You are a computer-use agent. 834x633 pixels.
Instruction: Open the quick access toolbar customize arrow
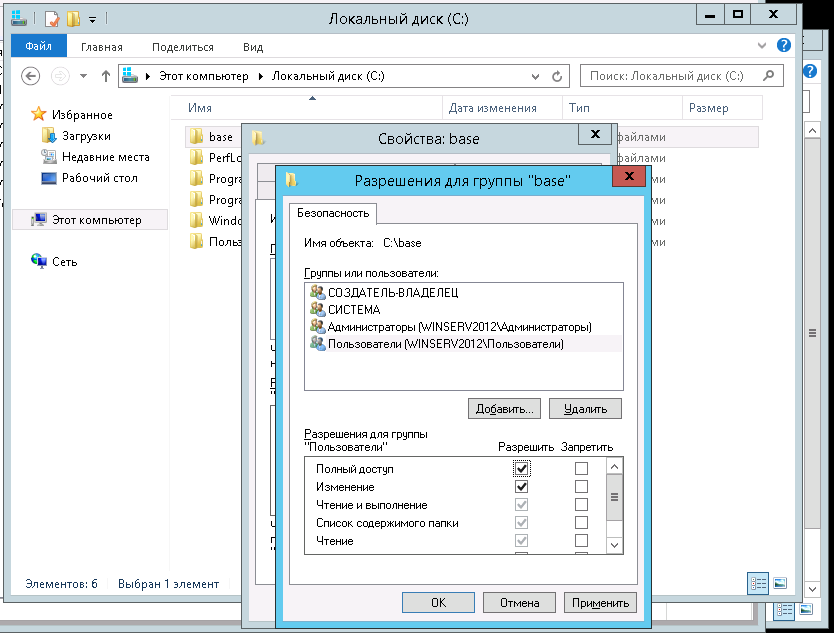pos(93,20)
